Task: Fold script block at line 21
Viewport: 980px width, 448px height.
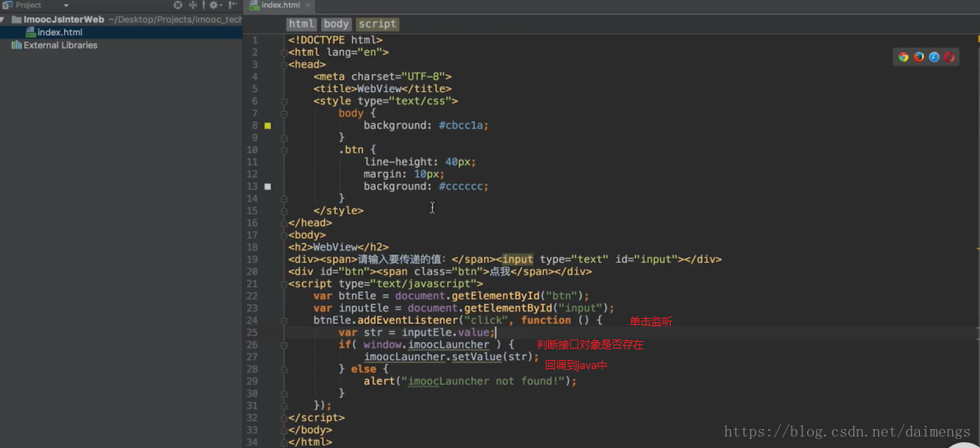Action: point(284,284)
